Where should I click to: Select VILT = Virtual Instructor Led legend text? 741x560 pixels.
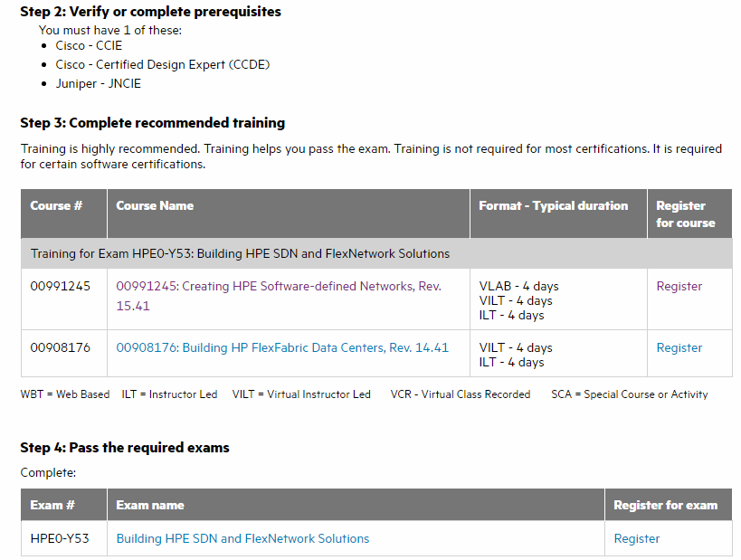(301, 394)
